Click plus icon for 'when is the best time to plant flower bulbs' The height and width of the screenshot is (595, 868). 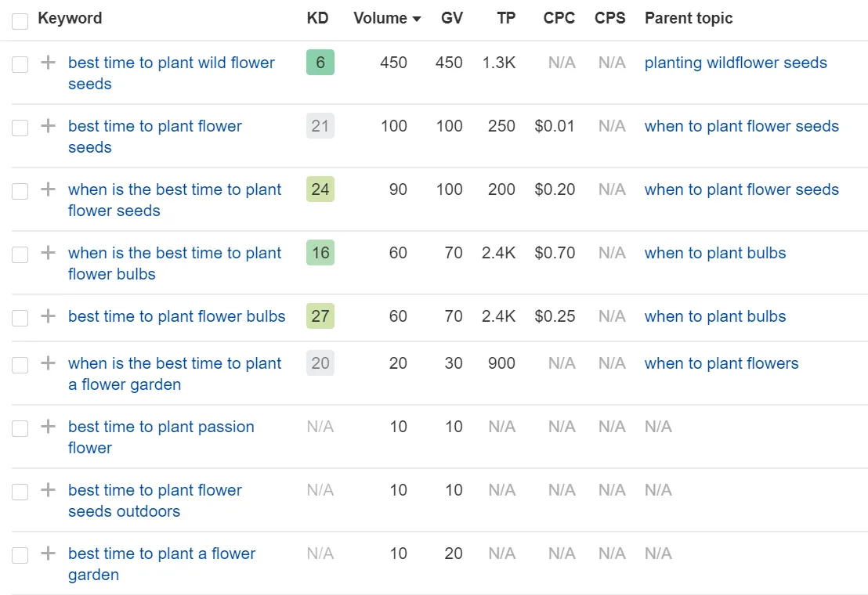click(48, 253)
